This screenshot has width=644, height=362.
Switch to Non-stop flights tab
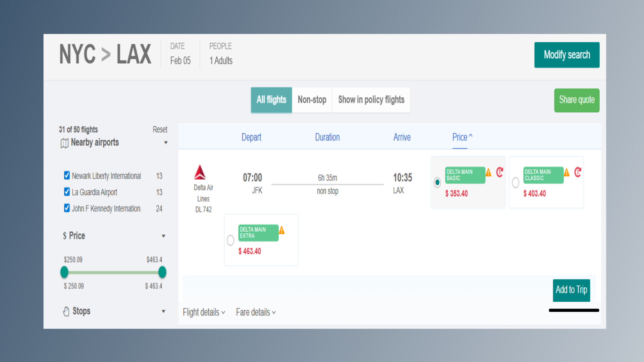coord(312,100)
